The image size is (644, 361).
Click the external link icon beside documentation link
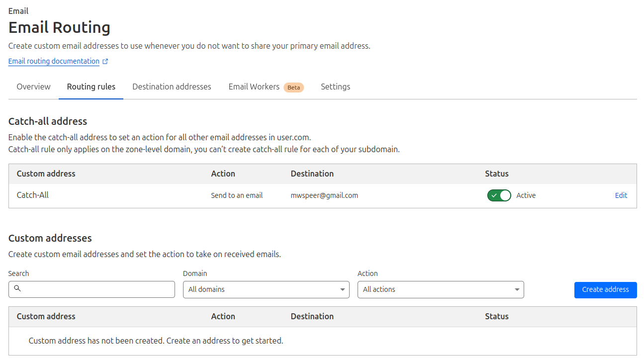(105, 62)
